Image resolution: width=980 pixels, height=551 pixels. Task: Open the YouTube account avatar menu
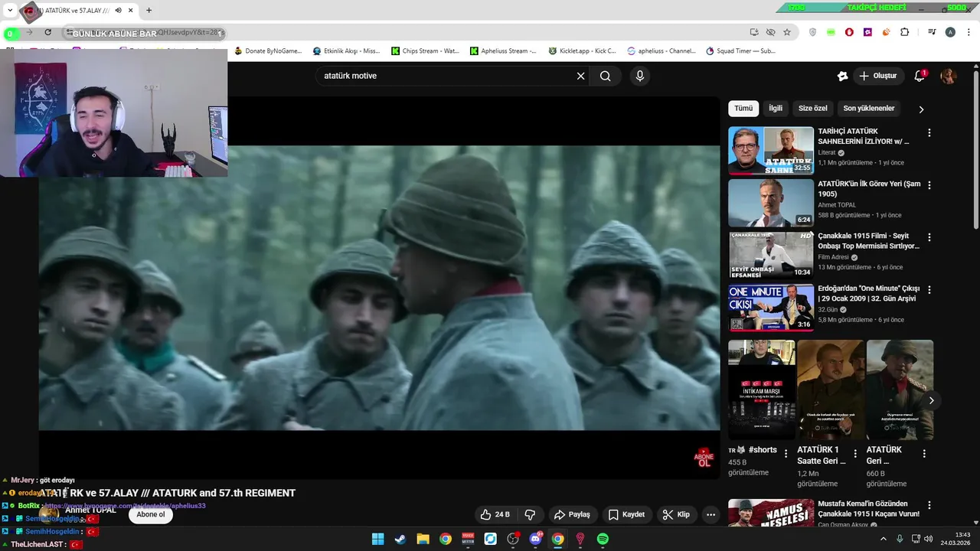[949, 76]
